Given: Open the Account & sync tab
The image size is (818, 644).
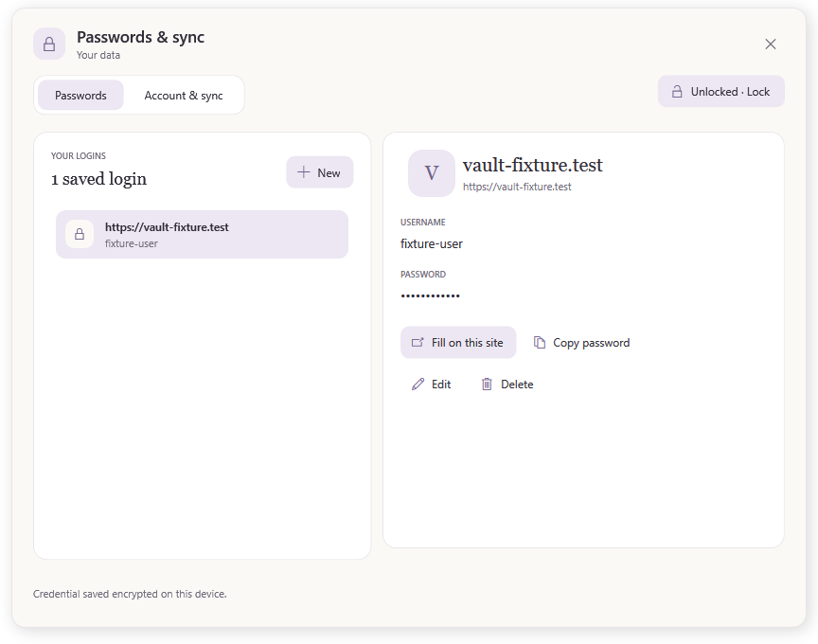Looking at the screenshot, I should [183, 96].
